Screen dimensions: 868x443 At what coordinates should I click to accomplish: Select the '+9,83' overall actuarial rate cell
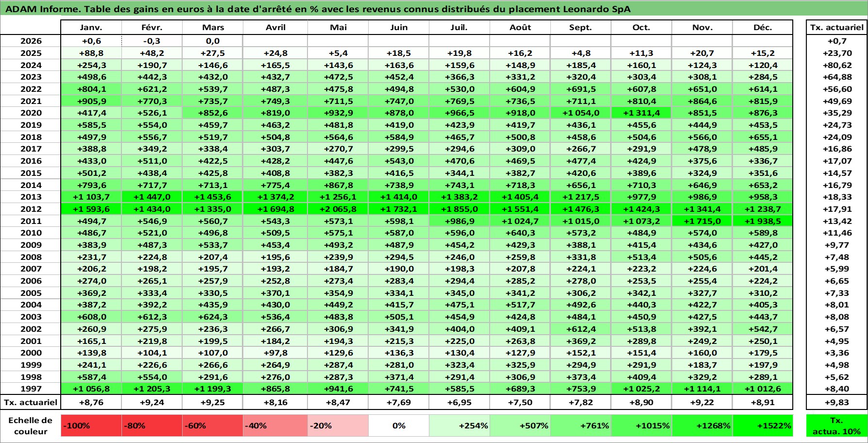(836, 402)
